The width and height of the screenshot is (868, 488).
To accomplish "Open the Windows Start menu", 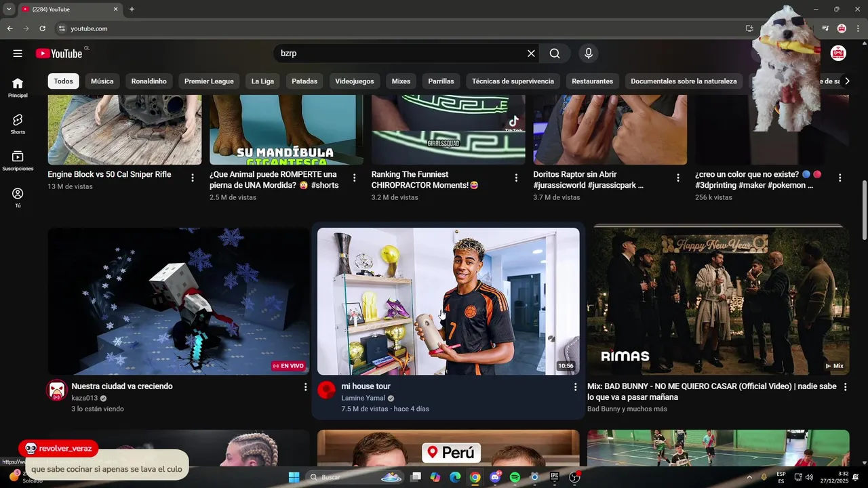I will click(x=294, y=477).
